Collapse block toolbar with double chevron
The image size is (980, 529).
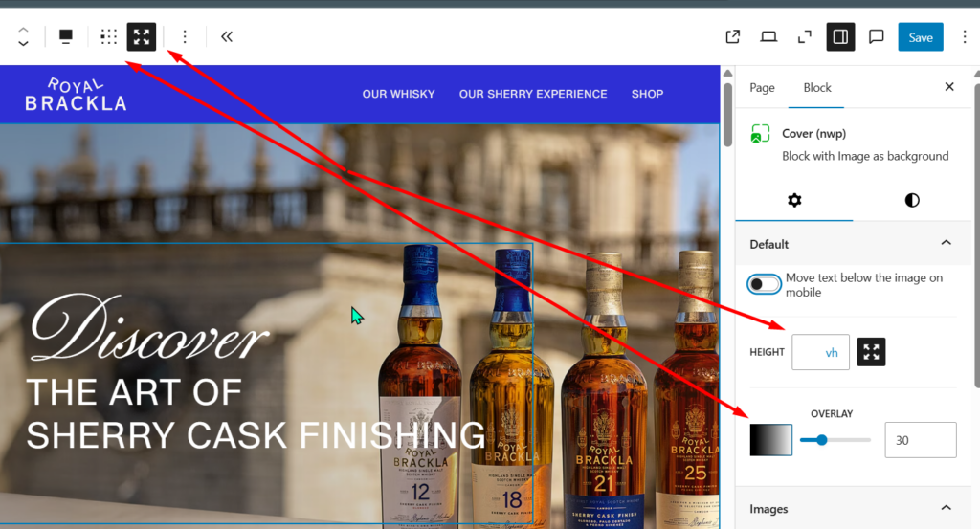[x=227, y=37]
